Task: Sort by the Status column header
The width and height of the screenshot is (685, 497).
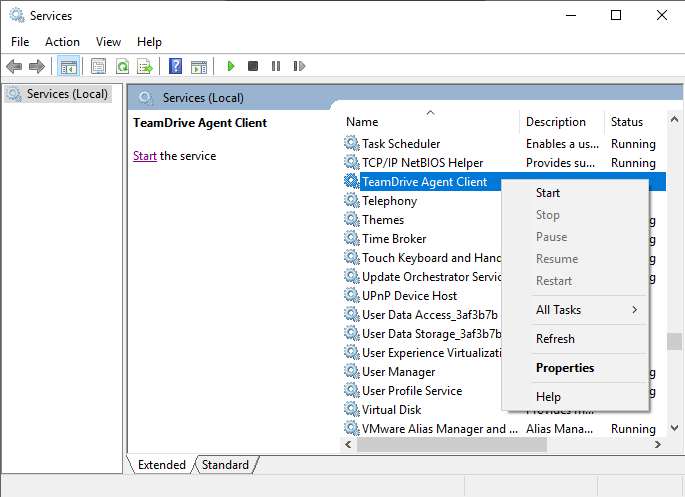Action: click(x=635, y=121)
